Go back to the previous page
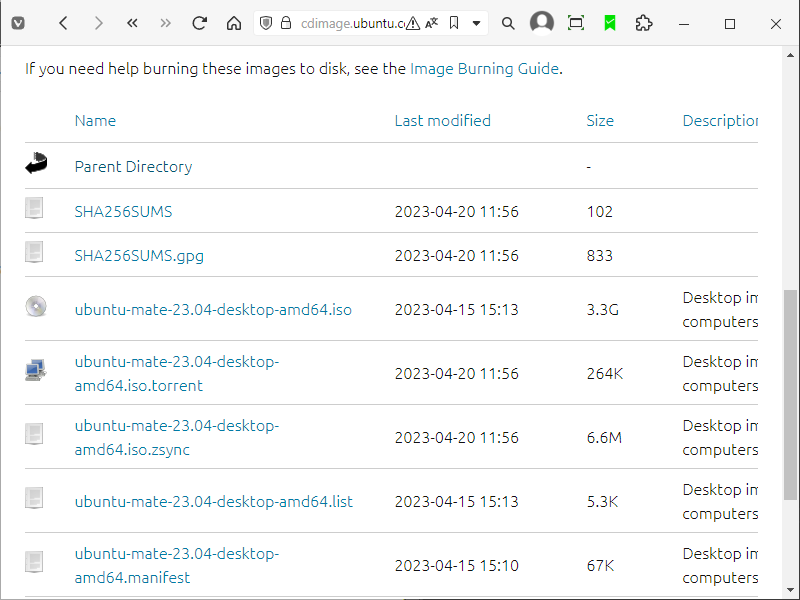 coord(63,23)
